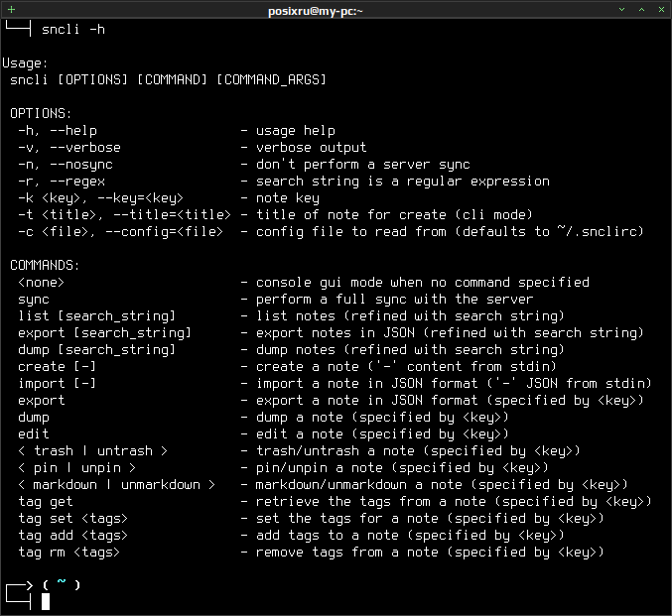Screen dimensions: 672x616
Task: Click 'config file to read from' description
Action: [x=450, y=232]
